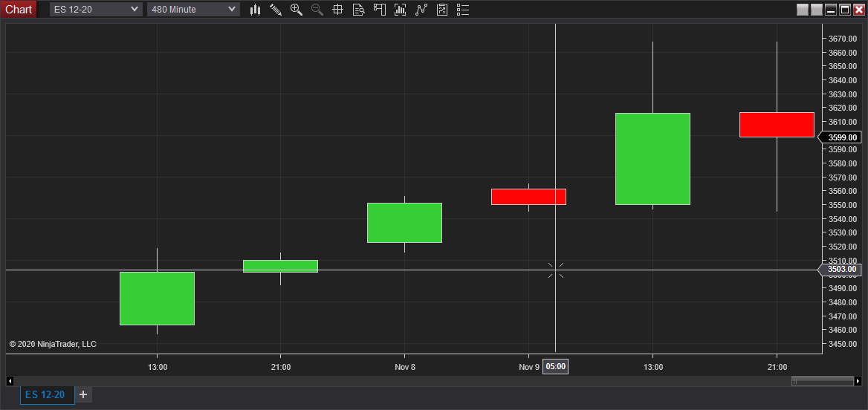Click the second gray window link button
Image resolution: width=868 pixels, height=410 pixels.
click(x=817, y=10)
